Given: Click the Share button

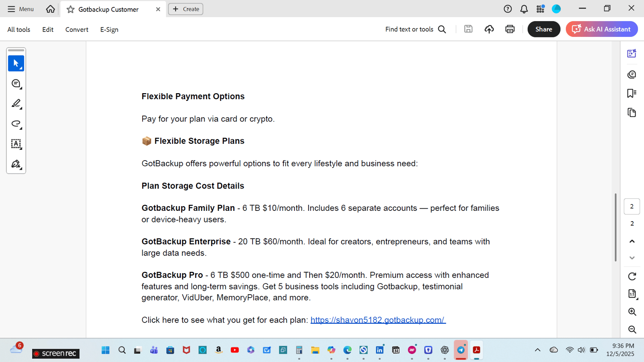Looking at the screenshot, I should [x=544, y=29].
